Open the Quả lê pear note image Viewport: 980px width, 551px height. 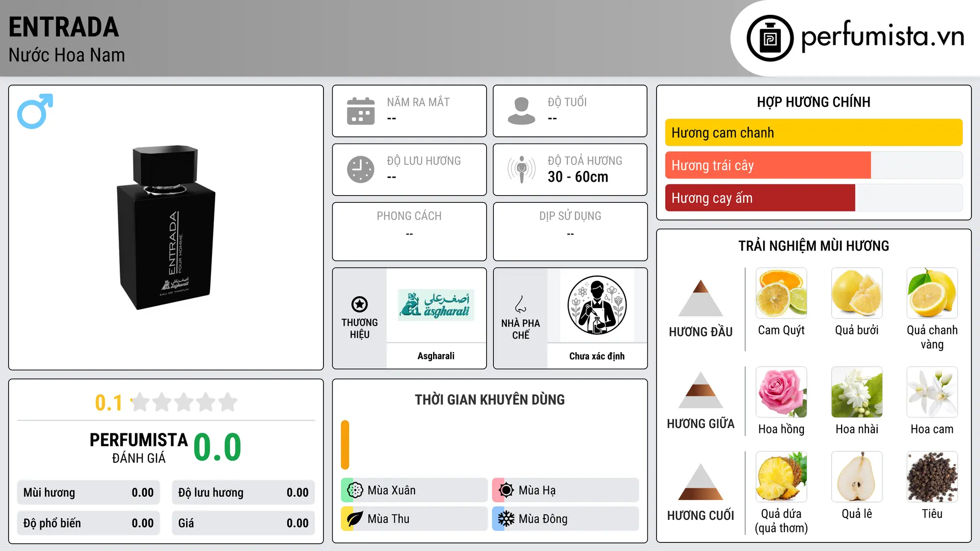pyautogui.click(x=857, y=477)
